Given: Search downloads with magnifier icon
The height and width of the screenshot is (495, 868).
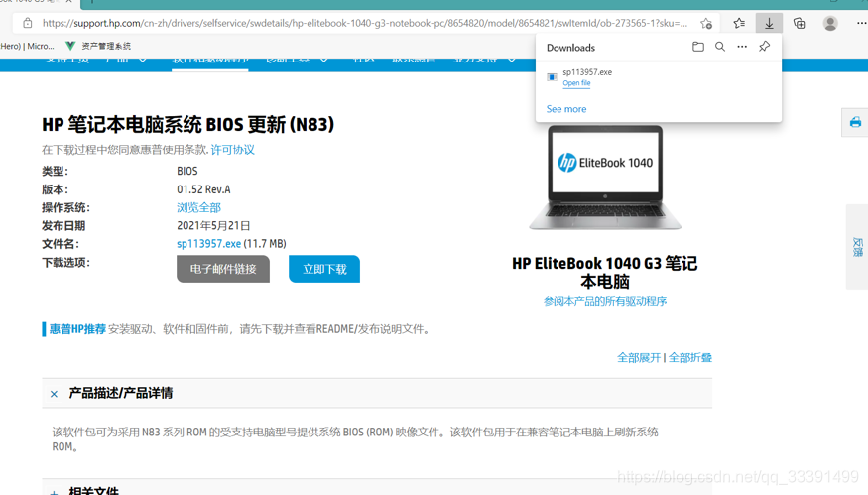Looking at the screenshot, I should 719,47.
